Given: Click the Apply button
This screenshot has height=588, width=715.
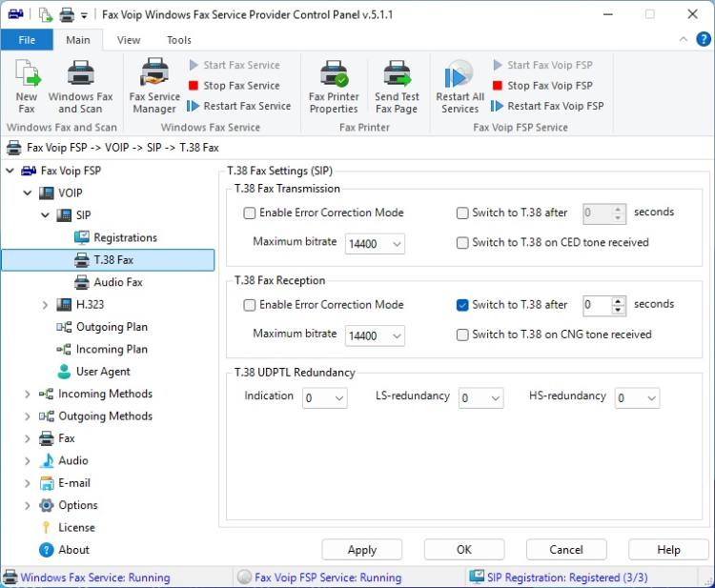Looking at the screenshot, I should tap(361, 550).
